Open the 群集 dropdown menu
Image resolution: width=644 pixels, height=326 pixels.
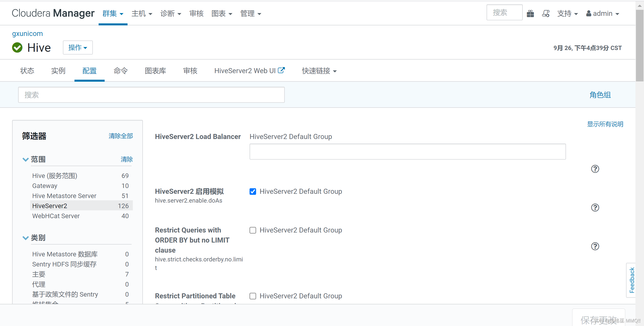(x=113, y=14)
